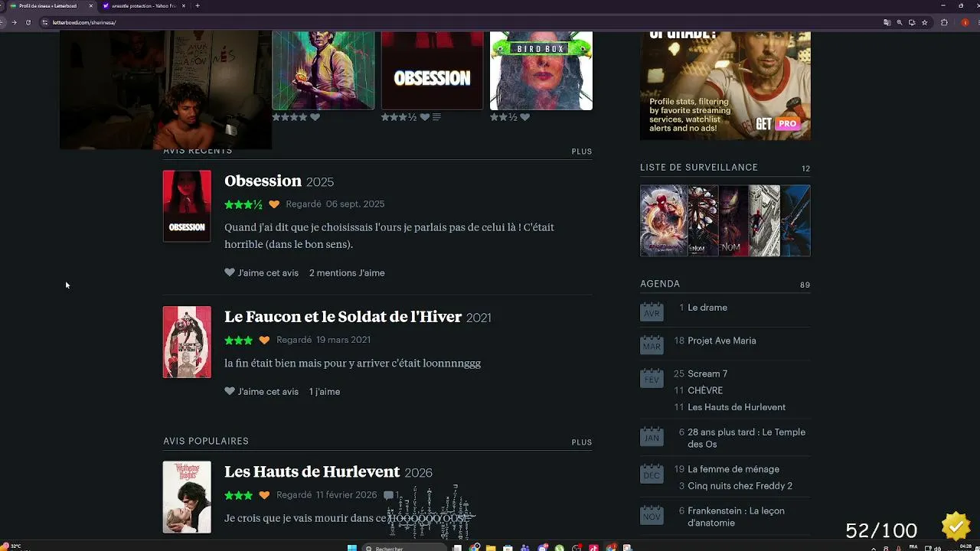Close the Letterboxd profile tab
The image size is (980, 551).
click(x=91, y=5)
